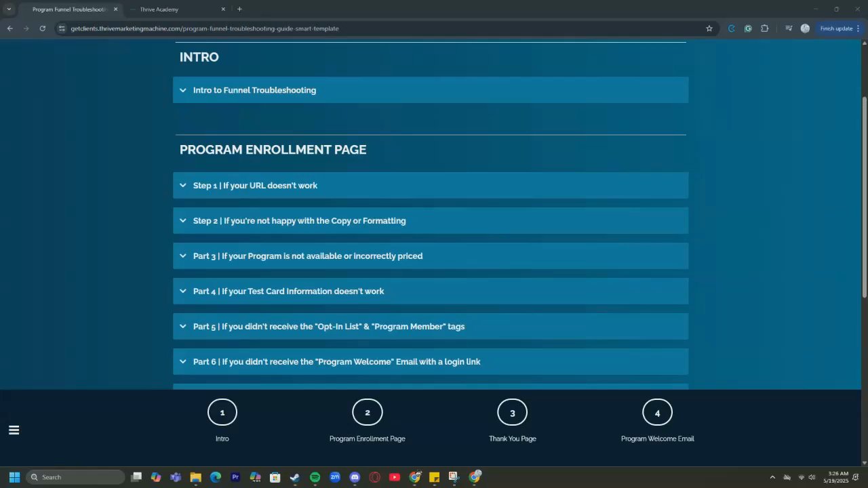The width and height of the screenshot is (868, 488).
Task: Open Sticky Notes from taskbar
Action: 434,477
